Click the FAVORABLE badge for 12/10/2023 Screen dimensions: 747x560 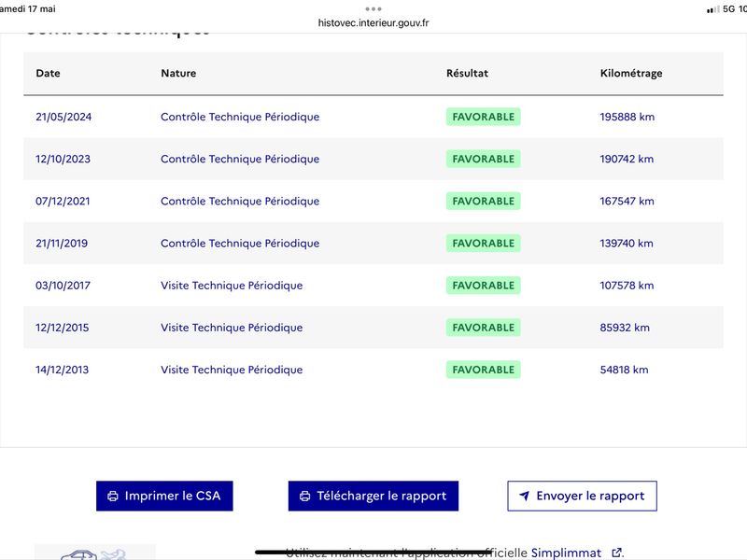pyautogui.click(x=483, y=159)
